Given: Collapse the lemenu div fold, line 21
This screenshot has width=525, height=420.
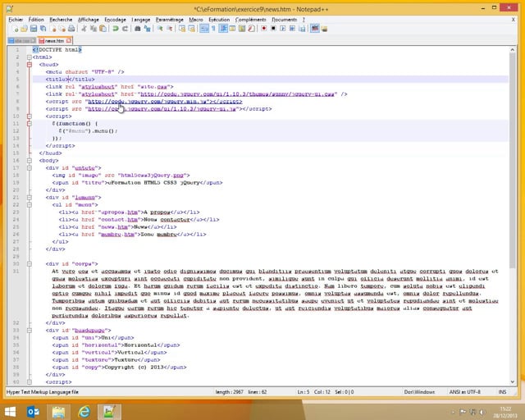Looking at the screenshot, I should (30, 197).
